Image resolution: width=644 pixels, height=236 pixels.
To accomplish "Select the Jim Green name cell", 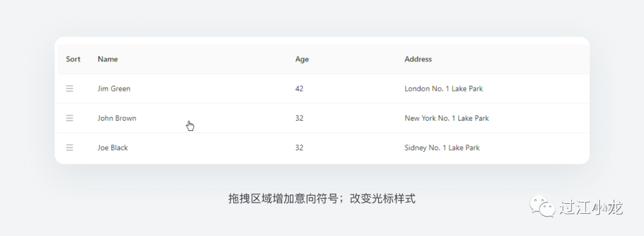I will tap(114, 88).
